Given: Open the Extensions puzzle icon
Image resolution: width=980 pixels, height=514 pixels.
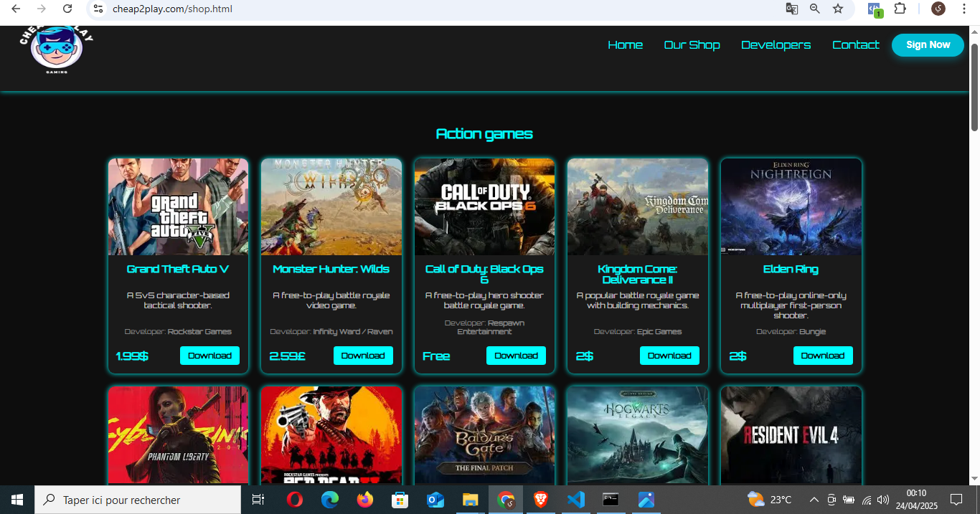Looking at the screenshot, I should point(900,9).
